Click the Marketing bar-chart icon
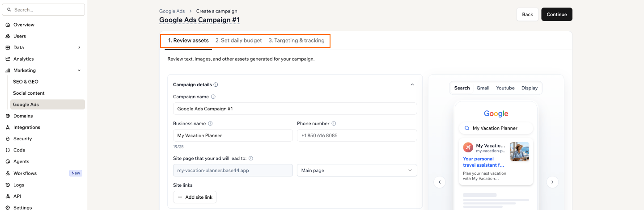644x210 pixels. point(8,70)
